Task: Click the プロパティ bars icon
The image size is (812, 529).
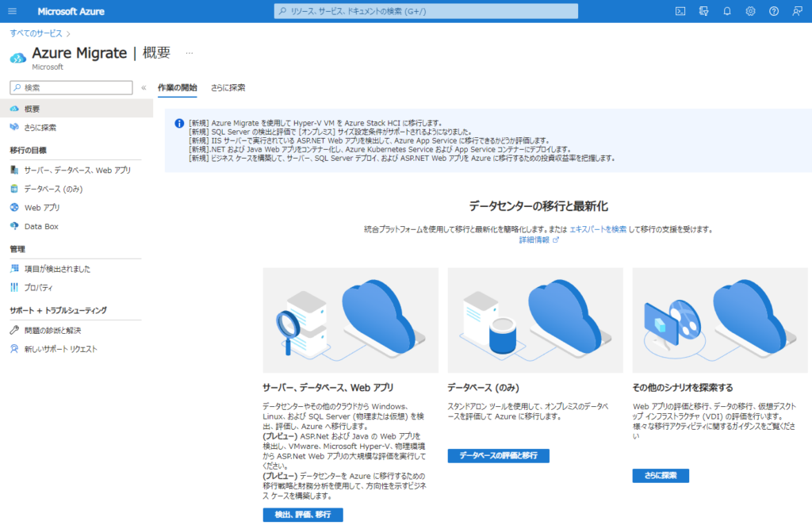Action: tap(14, 287)
